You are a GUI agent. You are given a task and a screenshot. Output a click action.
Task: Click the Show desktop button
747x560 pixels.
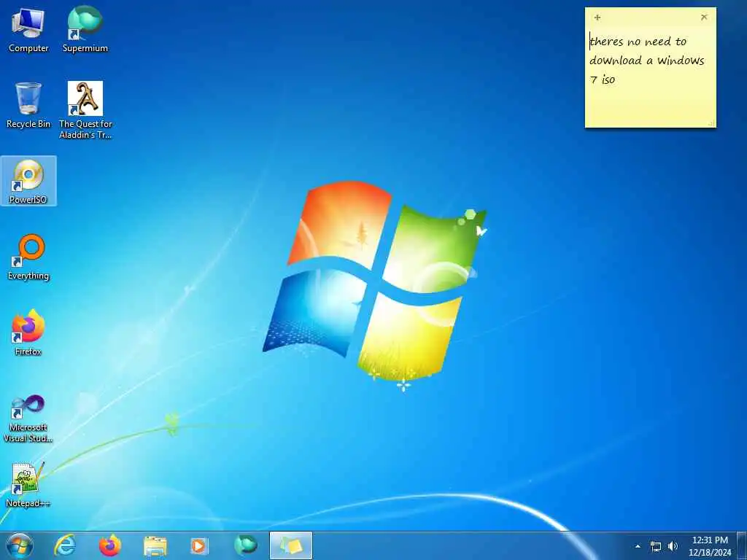click(742, 545)
